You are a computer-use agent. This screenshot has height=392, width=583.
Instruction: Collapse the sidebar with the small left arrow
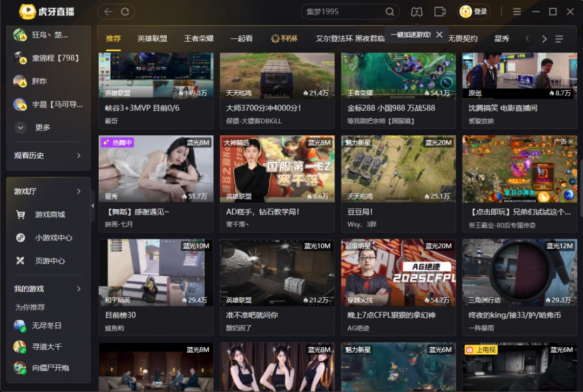93,205
